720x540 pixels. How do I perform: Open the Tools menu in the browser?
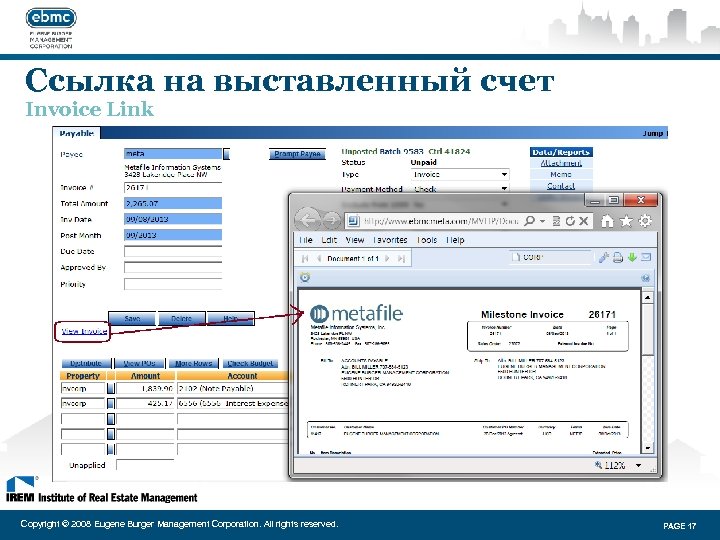coord(427,240)
